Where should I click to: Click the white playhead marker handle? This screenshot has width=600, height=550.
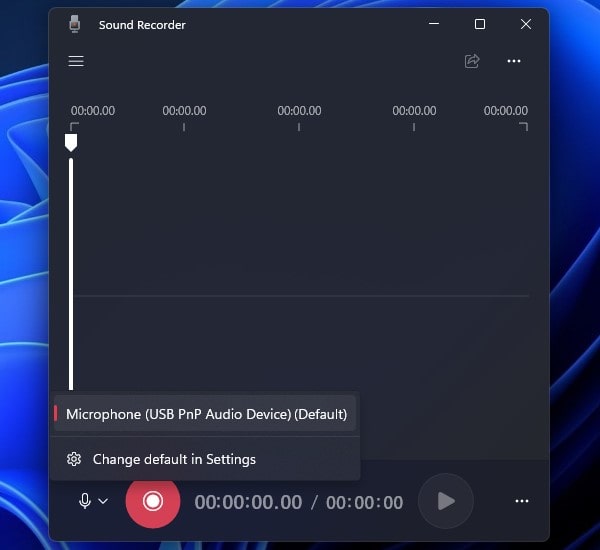(x=71, y=142)
